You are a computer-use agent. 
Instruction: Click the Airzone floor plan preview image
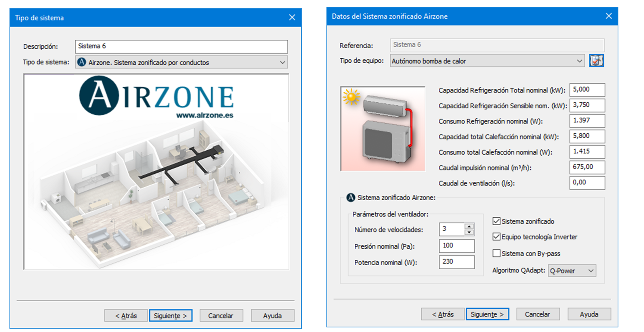pyautogui.click(x=156, y=172)
